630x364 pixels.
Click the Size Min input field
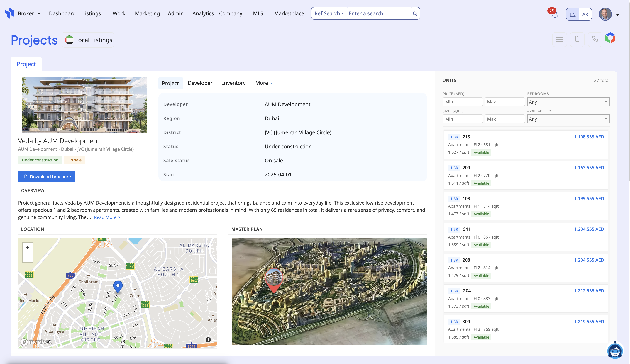[463, 119]
